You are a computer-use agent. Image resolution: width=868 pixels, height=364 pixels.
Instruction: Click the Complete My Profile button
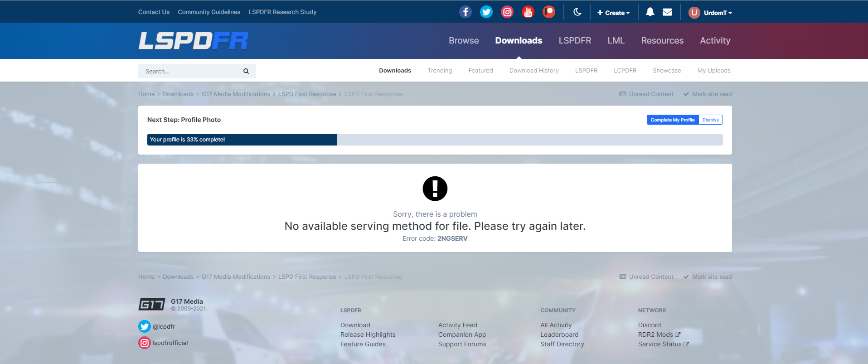(x=673, y=120)
